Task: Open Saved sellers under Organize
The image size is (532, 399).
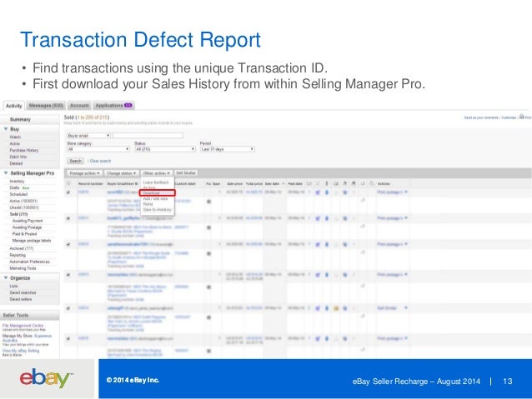Action: [x=21, y=299]
